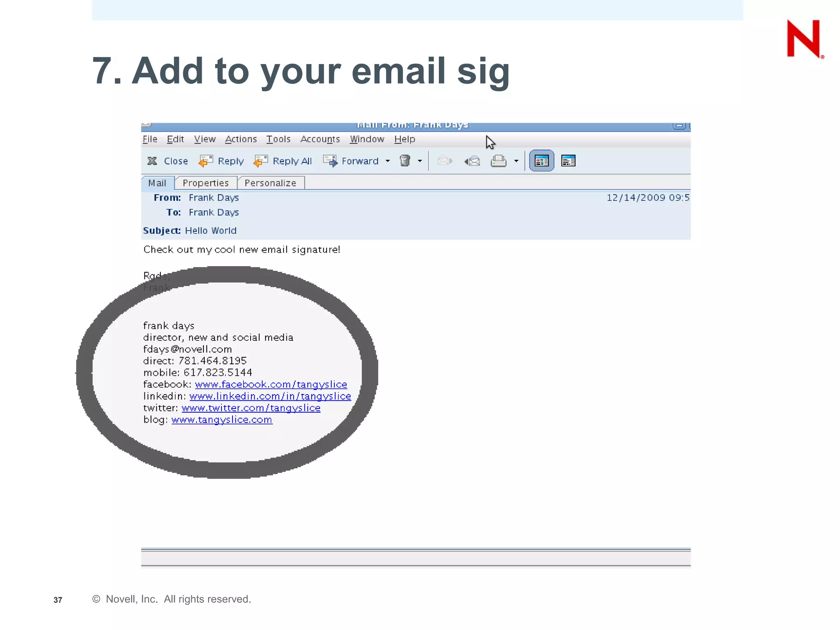Image resolution: width=840 pixels, height=630 pixels.
Task: Switch to the Properties tab
Action: 205,183
